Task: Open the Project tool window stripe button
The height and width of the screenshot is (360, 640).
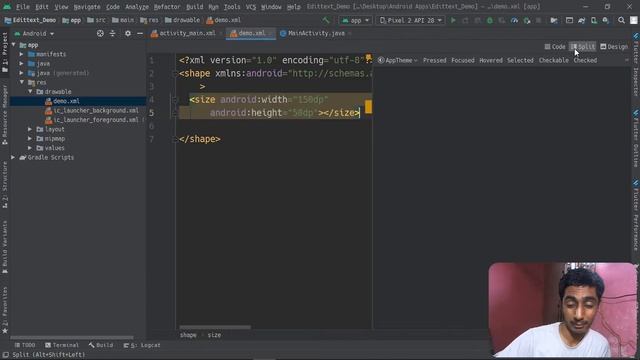Action: [4, 54]
